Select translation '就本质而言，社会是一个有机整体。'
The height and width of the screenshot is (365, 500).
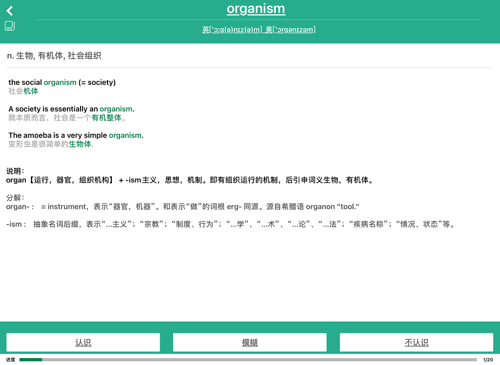pos(67,118)
